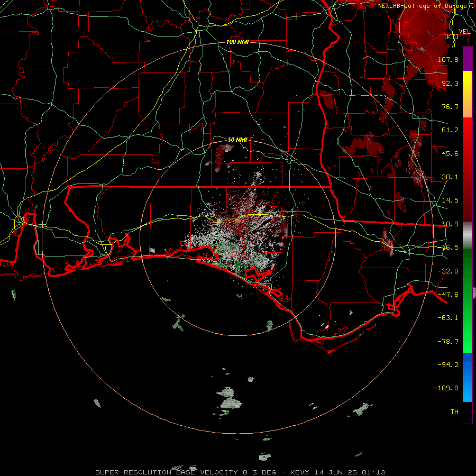
Task: Click the Super-Resolution Base Velocity caption
Action: pos(240,472)
